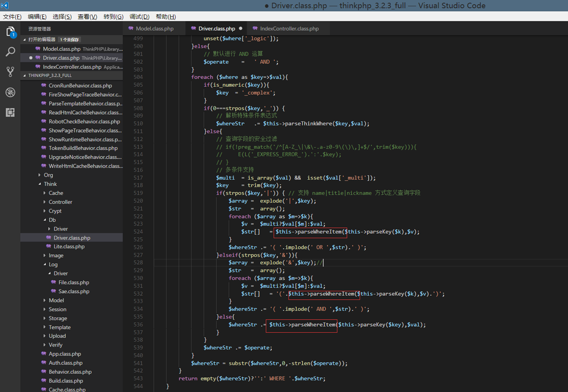
Task: Open App.class.php file
Action: (72, 354)
